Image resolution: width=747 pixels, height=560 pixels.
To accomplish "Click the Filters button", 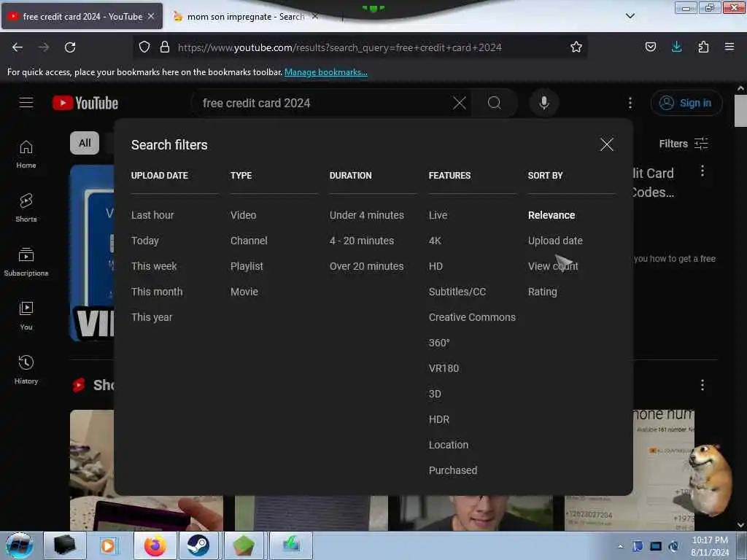I will tap(683, 144).
